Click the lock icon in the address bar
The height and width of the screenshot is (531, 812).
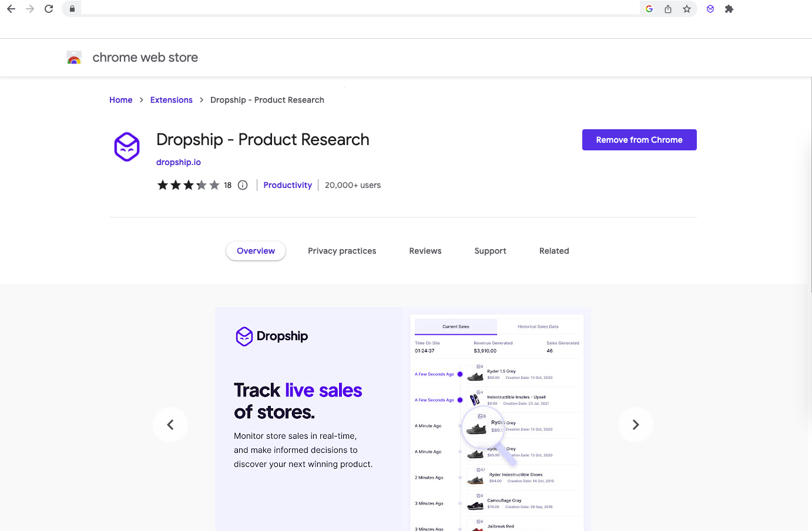[x=72, y=9]
